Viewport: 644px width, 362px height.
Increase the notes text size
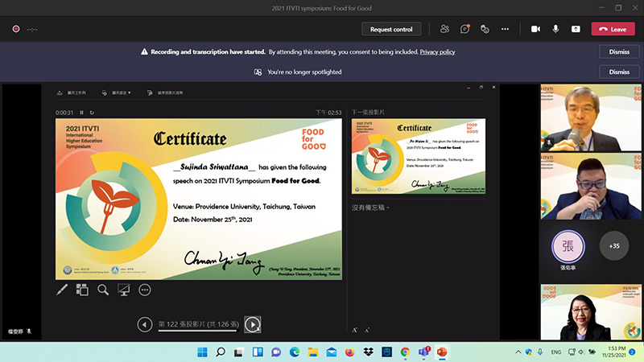[x=355, y=330]
